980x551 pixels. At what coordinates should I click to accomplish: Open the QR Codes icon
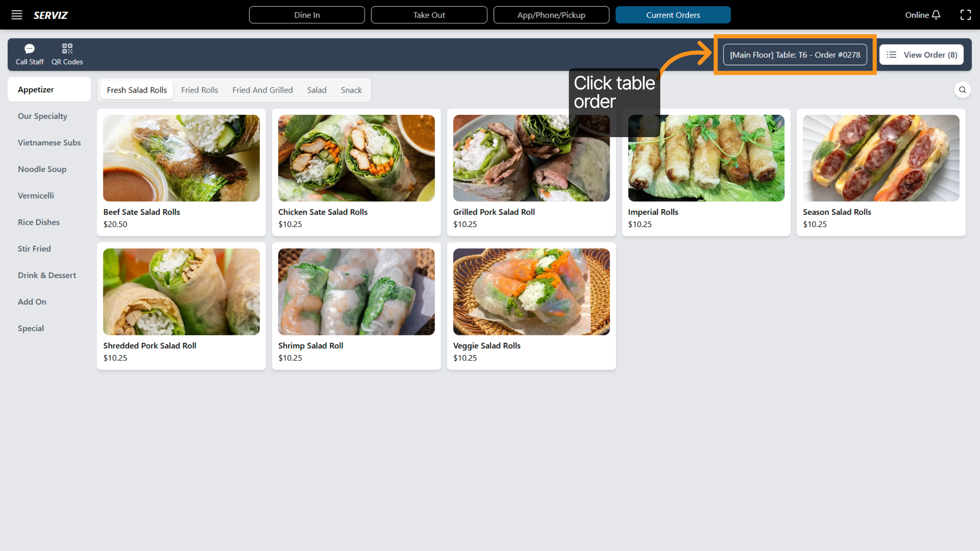pos(67,49)
